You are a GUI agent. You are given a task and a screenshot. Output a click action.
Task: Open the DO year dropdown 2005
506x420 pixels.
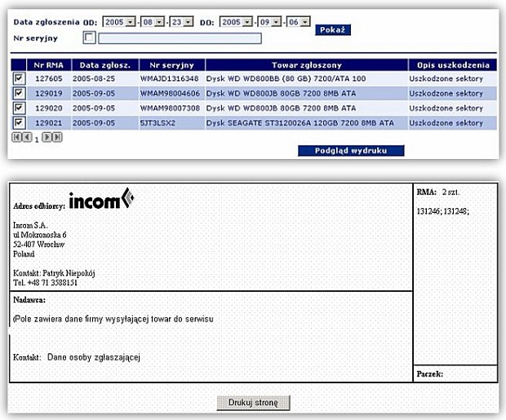click(x=236, y=22)
